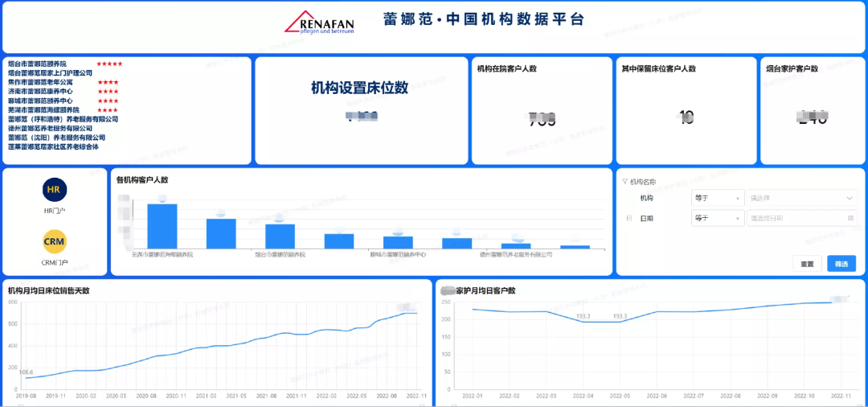Select 烟台蕾娜范居家上门护理公司 in the list

coord(51,72)
